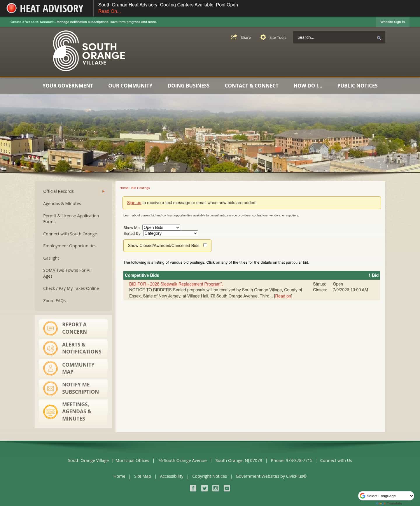Screen dimensions: 420x506
Task: Open the Doing Business menu
Action: (x=188, y=86)
